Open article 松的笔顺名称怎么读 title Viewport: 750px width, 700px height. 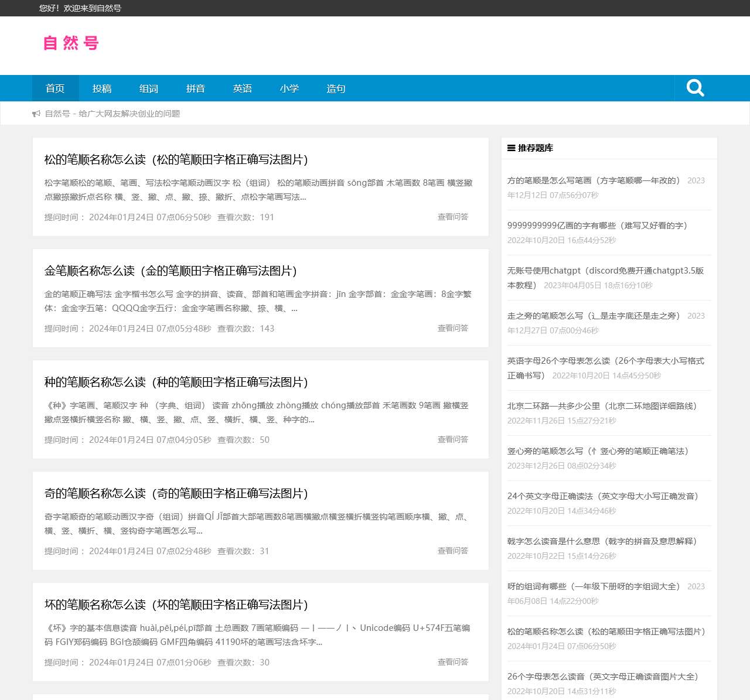tap(176, 159)
